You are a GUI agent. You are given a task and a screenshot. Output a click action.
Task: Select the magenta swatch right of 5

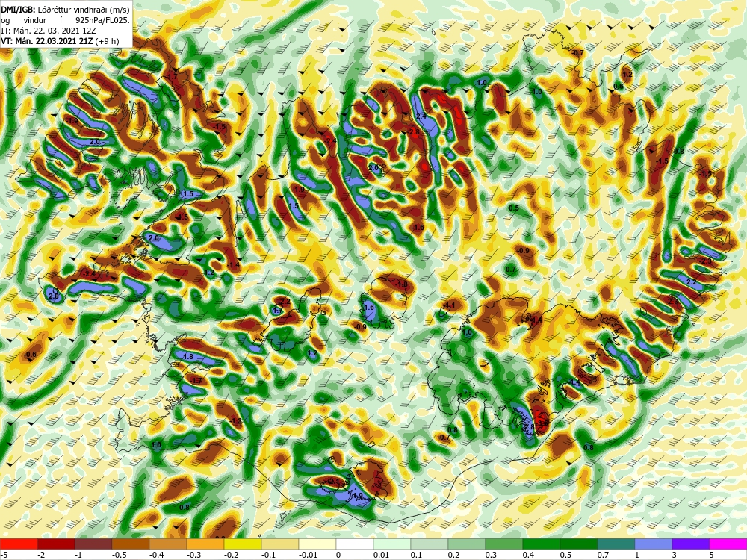pyautogui.click(x=728, y=544)
